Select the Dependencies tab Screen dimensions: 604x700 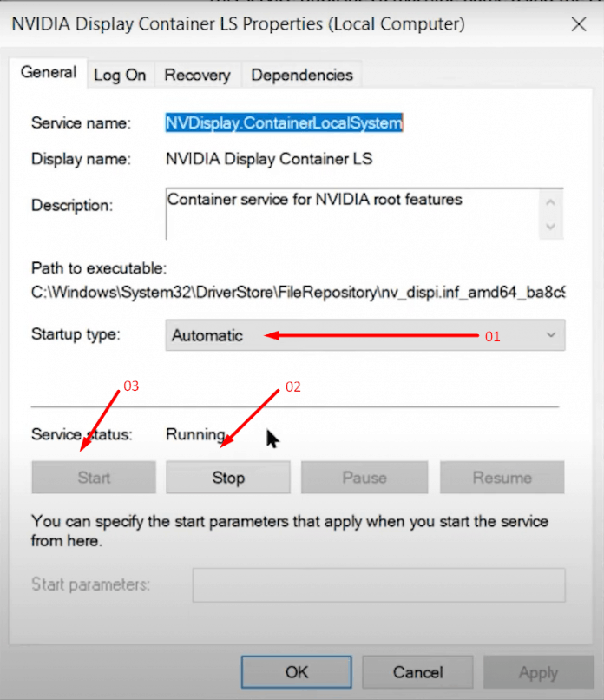[x=301, y=75]
